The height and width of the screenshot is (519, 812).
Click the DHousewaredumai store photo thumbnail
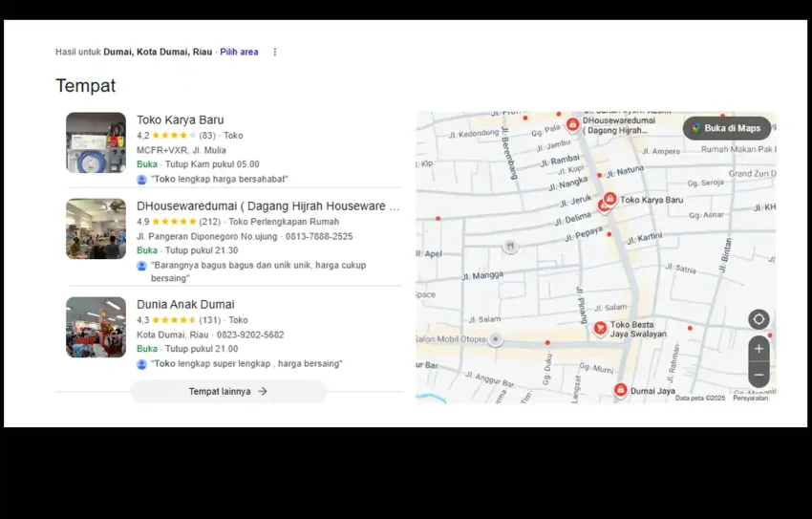pyautogui.click(x=96, y=229)
